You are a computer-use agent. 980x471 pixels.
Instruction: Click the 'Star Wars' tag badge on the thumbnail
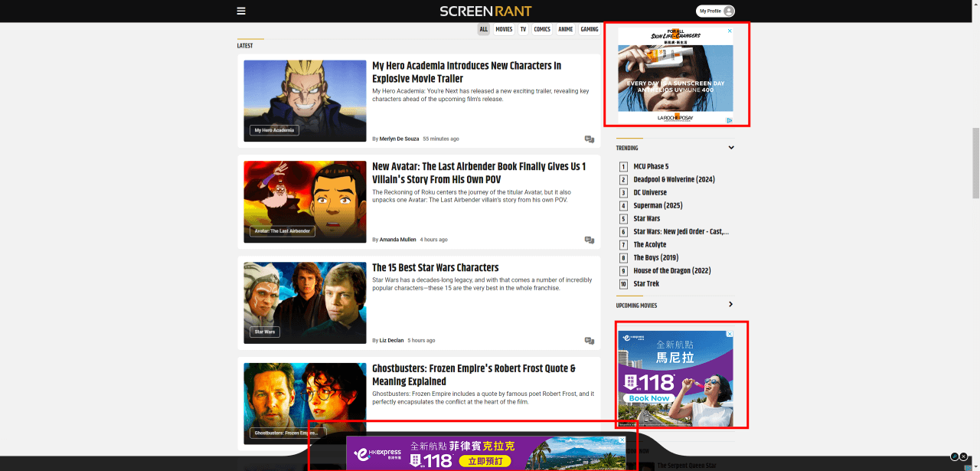(265, 332)
